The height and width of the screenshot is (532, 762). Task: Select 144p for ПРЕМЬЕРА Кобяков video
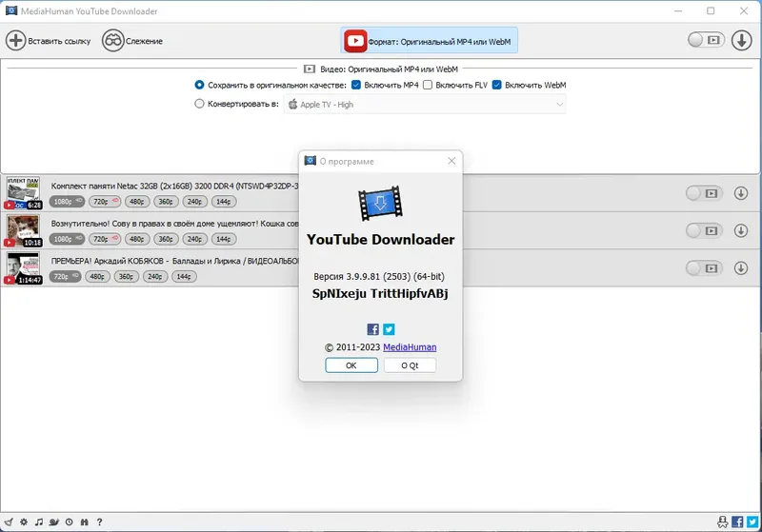click(x=184, y=276)
